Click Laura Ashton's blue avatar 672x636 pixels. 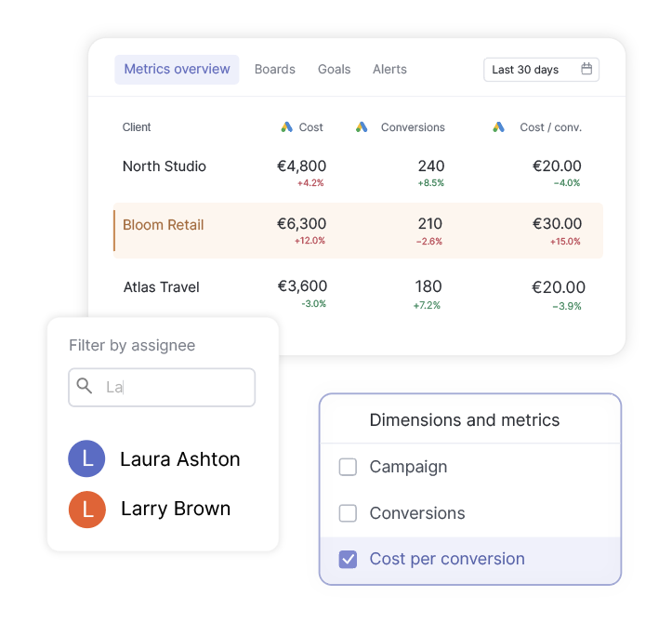pyautogui.click(x=86, y=458)
